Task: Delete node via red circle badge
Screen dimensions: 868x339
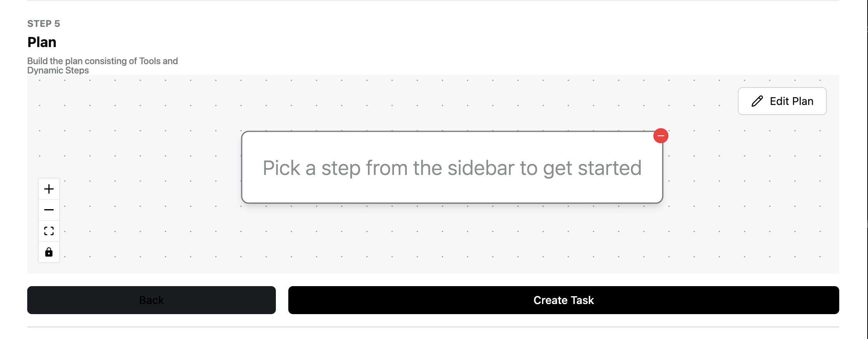Action: [x=661, y=136]
